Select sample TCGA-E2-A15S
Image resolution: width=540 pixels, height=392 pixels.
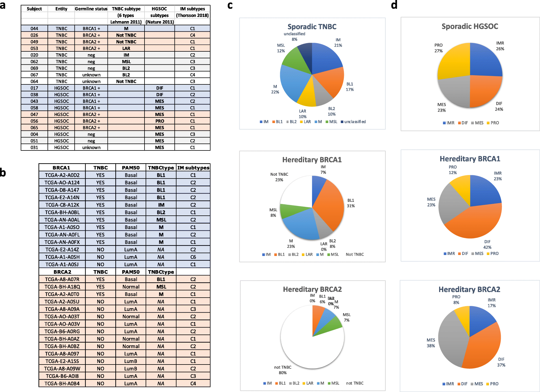(62, 361)
